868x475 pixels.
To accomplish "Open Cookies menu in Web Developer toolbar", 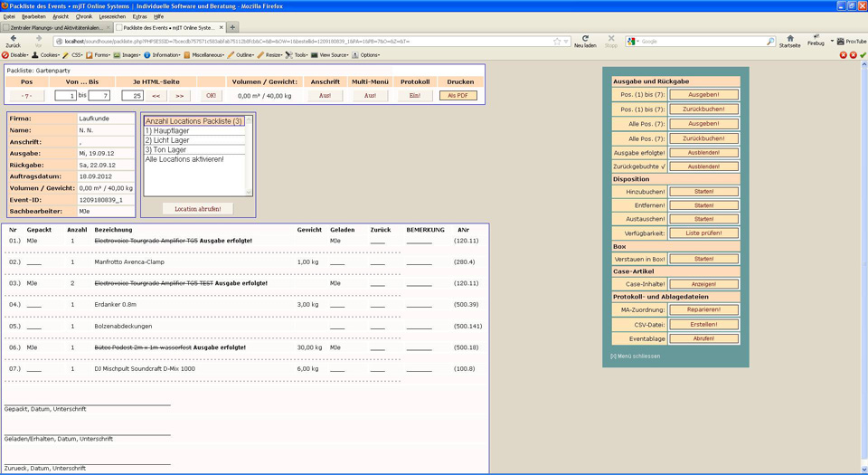I will click(x=45, y=55).
